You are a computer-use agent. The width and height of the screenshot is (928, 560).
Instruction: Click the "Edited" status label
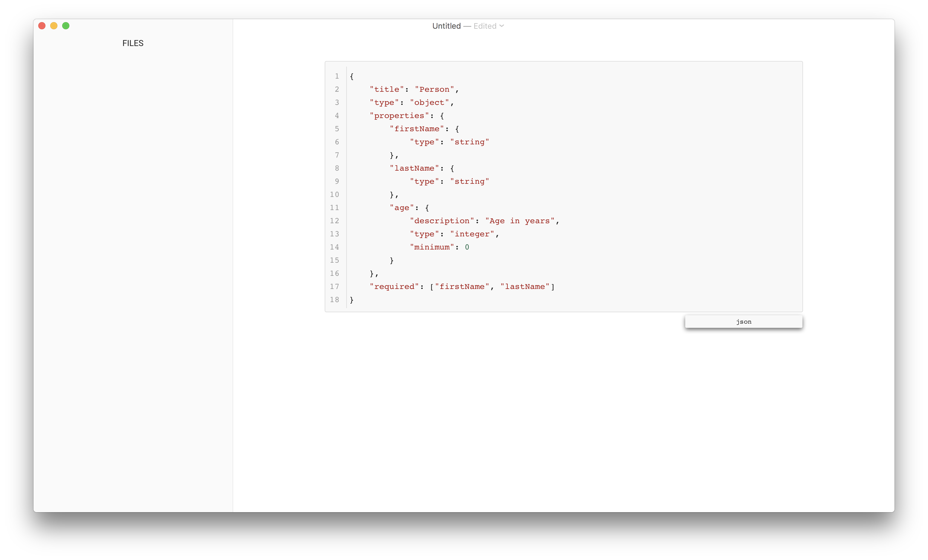pos(485,26)
